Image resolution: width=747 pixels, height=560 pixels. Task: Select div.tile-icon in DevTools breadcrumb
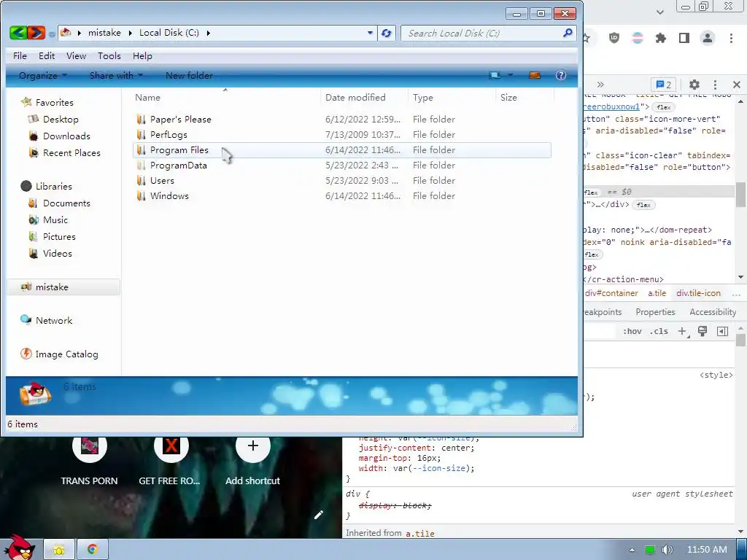(x=698, y=293)
